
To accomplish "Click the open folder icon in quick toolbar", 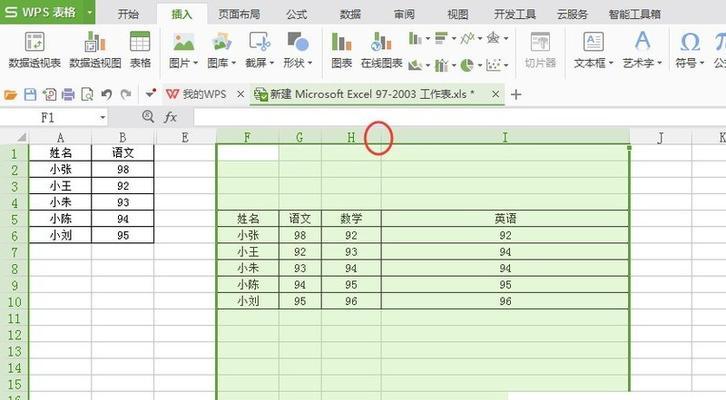I will (10, 95).
